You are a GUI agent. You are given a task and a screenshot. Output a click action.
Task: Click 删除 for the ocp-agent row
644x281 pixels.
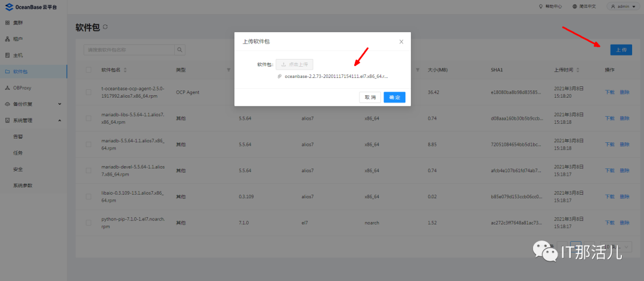[624, 92]
